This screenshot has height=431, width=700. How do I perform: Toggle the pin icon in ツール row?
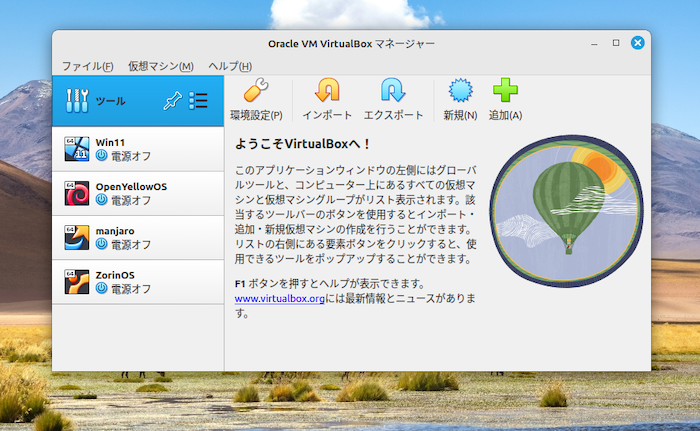pyautogui.click(x=173, y=100)
